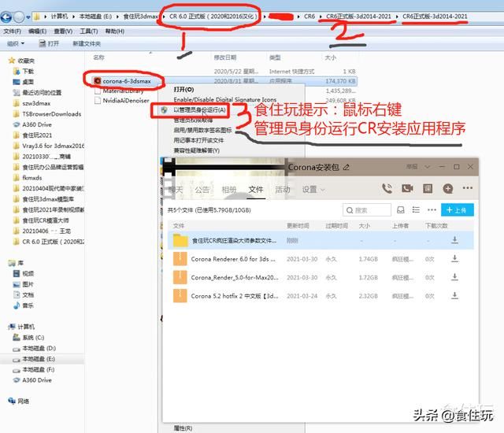
Task: Click 新建文件夹 in Explorer toolbar
Action: [x=87, y=43]
